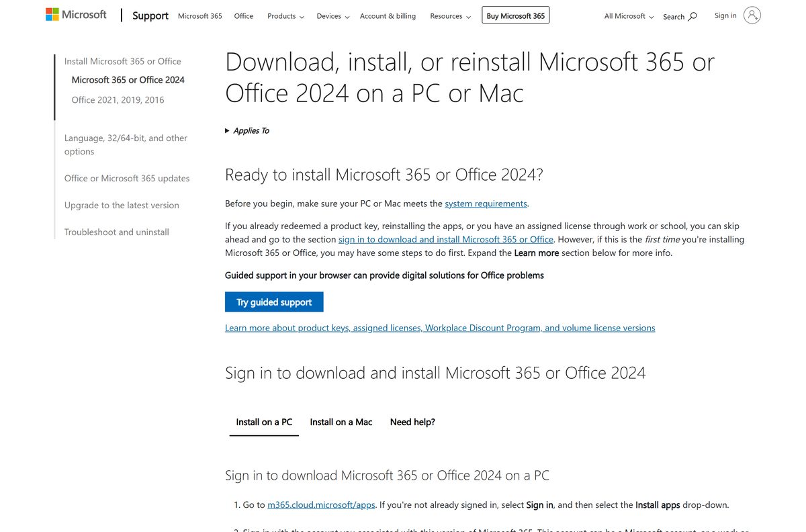The width and height of the screenshot is (806, 532).
Task: Switch to the Install on a Mac tab
Action: (341, 422)
